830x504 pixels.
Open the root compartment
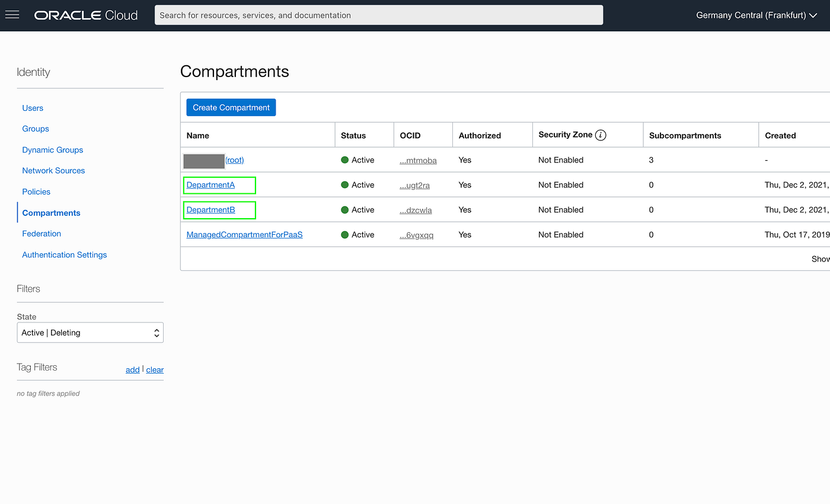click(x=234, y=160)
